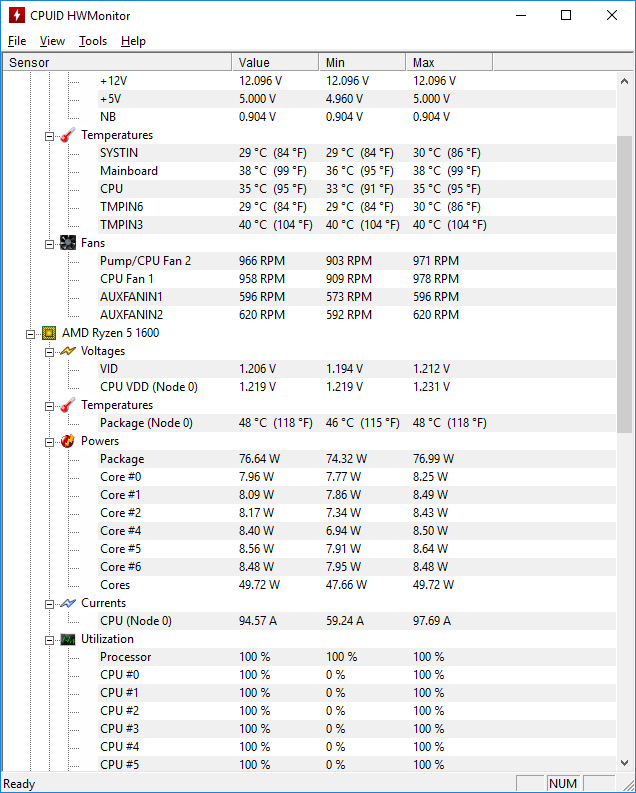Viewport: 636px width, 793px height.
Task: Click the scroll down arrow of scrollbar
Action: click(x=624, y=762)
